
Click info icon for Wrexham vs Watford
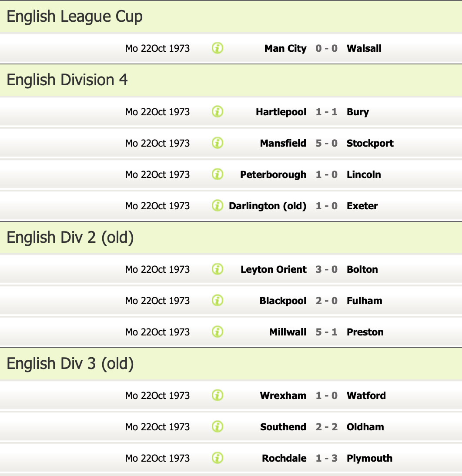pos(218,396)
